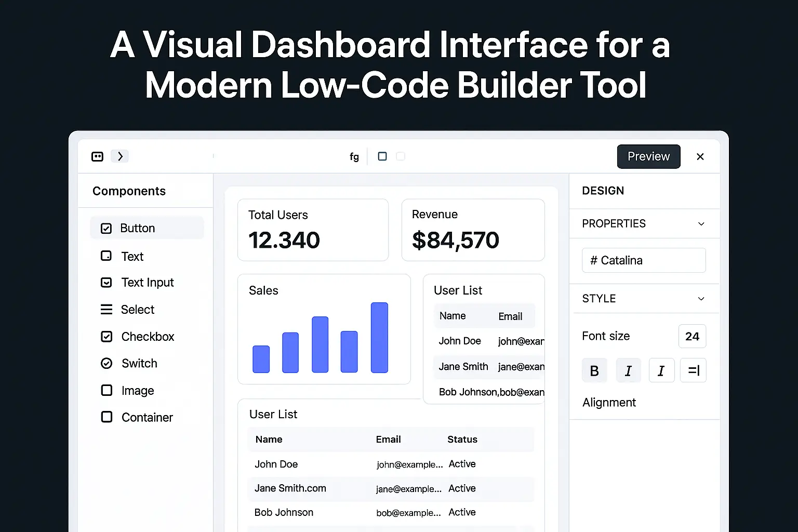Apply bold formatting in the Style panel
The width and height of the screenshot is (798, 532).
pos(594,370)
